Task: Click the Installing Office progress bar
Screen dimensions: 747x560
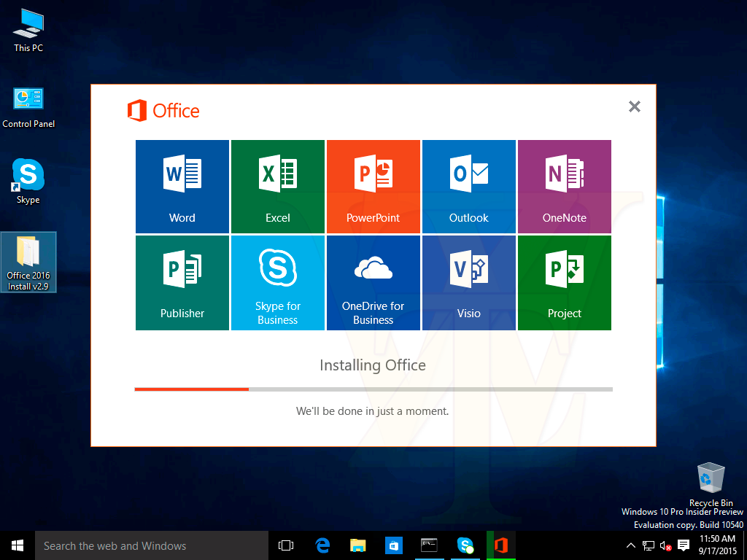Action: click(x=373, y=389)
